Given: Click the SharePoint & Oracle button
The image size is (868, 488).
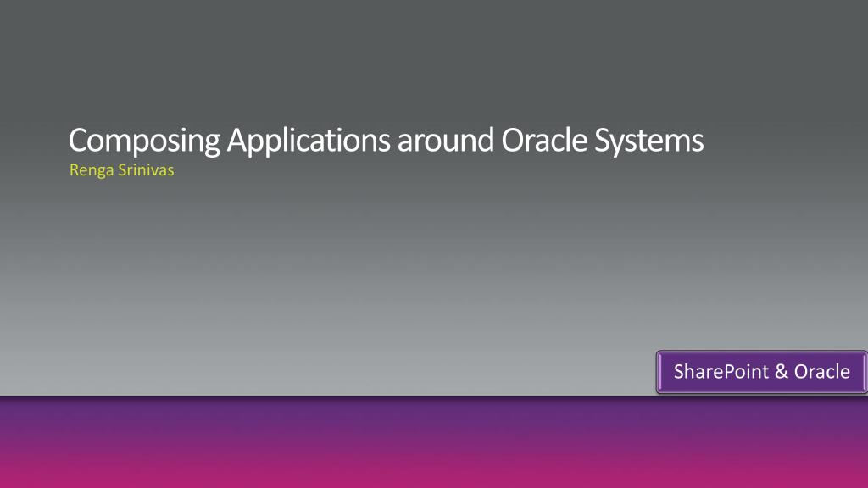Looking at the screenshot, I should pos(762,372).
